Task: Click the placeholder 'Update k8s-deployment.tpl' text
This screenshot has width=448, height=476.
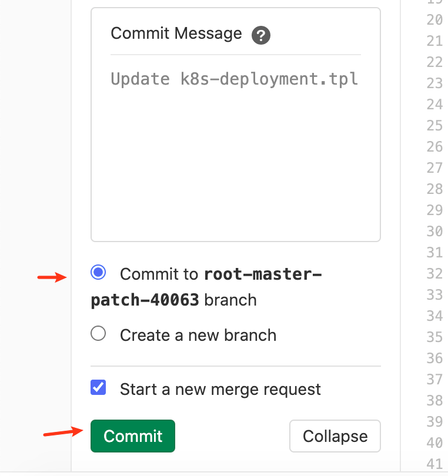Action: click(234, 79)
